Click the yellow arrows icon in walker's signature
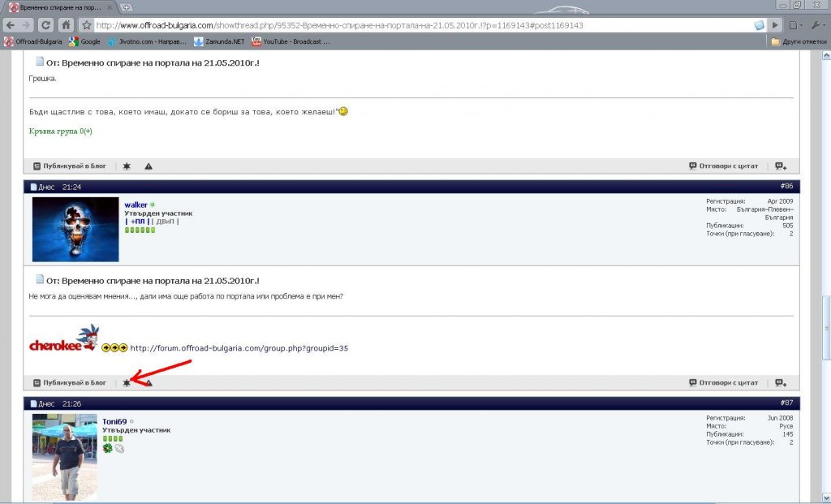The width and height of the screenshot is (831, 504). (x=114, y=347)
